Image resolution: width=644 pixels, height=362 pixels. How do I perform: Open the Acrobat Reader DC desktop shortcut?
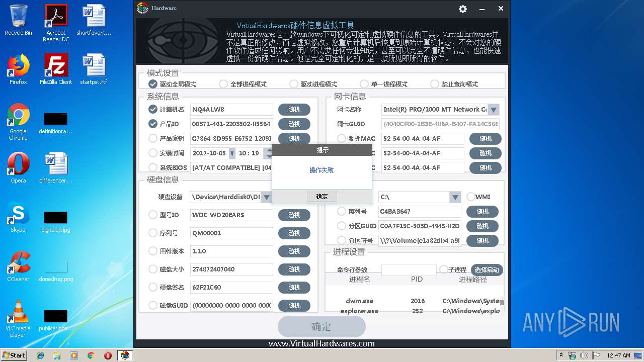pyautogui.click(x=56, y=23)
